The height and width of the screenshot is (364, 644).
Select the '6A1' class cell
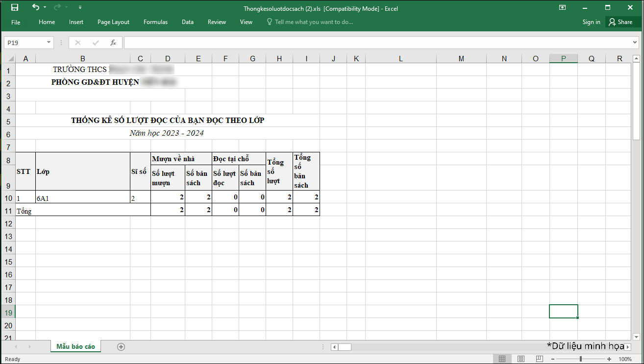tap(83, 197)
